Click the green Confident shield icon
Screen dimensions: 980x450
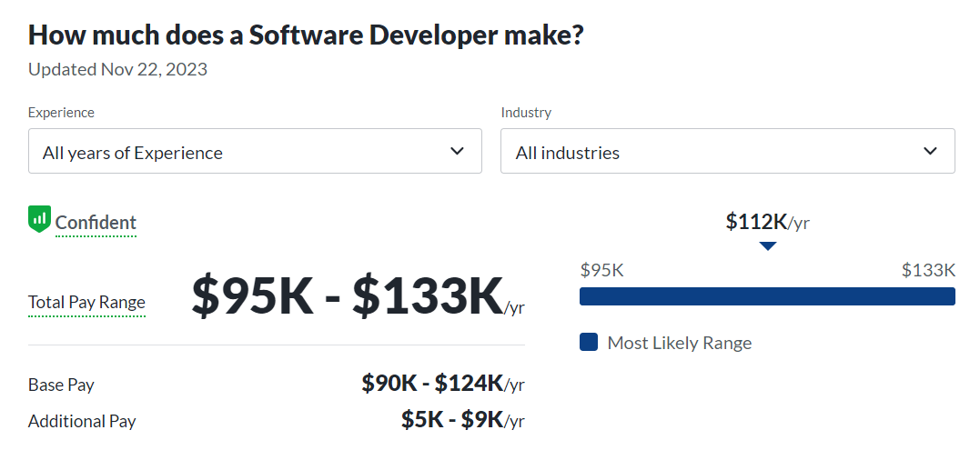coord(39,219)
